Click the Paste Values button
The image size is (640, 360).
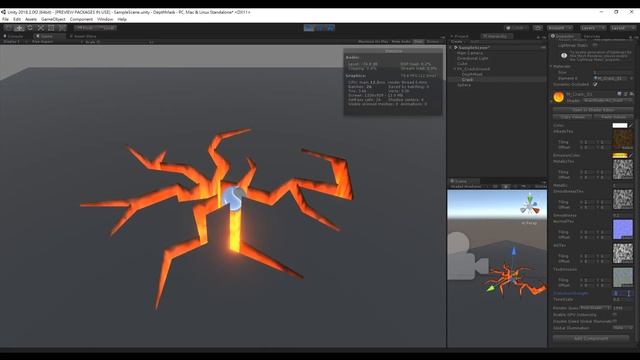613,117
